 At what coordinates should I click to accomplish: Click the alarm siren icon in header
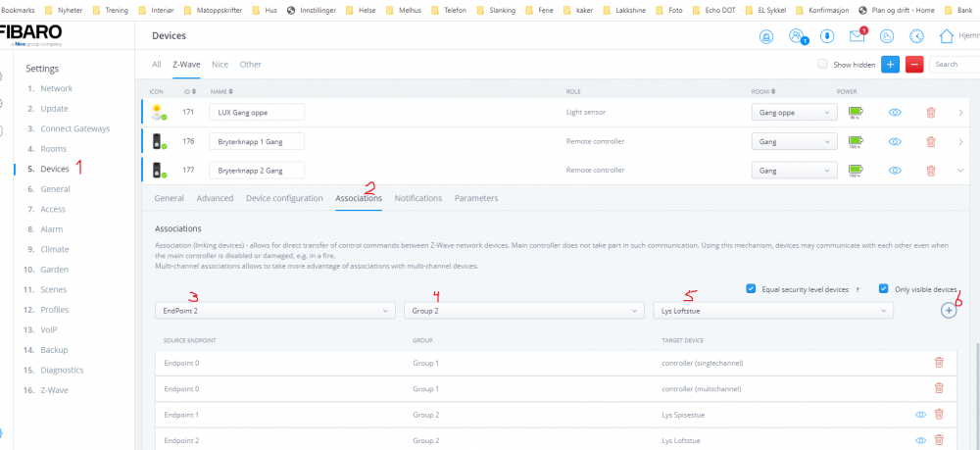(x=766, y=36)
